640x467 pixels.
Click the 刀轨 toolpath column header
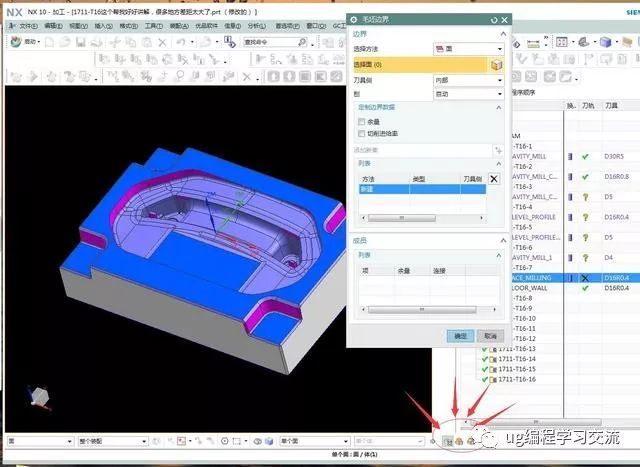[588, 106]
